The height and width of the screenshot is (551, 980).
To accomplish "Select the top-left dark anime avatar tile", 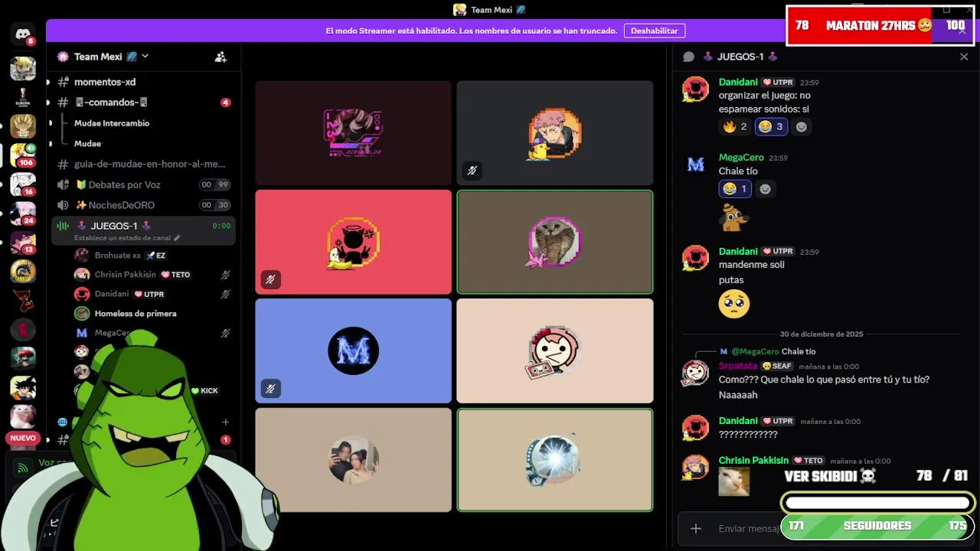I will coord(353,133).
